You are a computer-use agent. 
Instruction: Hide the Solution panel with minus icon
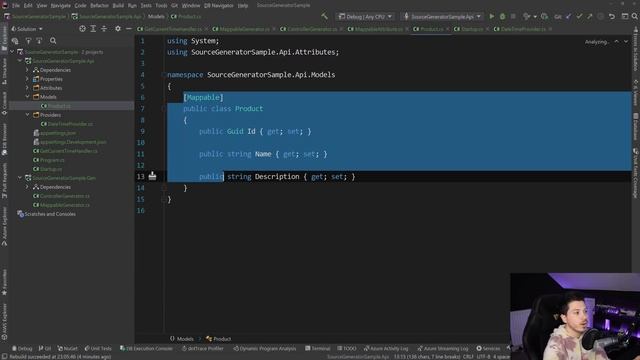[x=129, y=29]
